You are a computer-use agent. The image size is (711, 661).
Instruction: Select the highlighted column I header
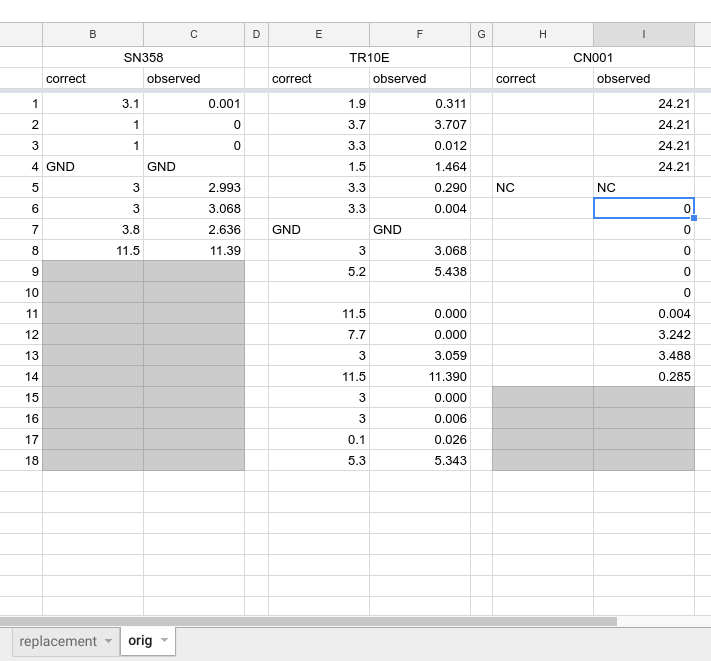point(644,34)
